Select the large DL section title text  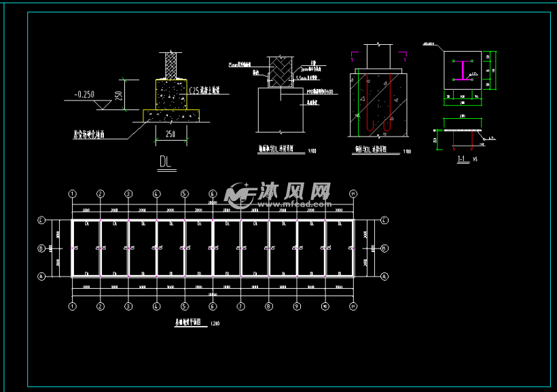click(166, 161)
